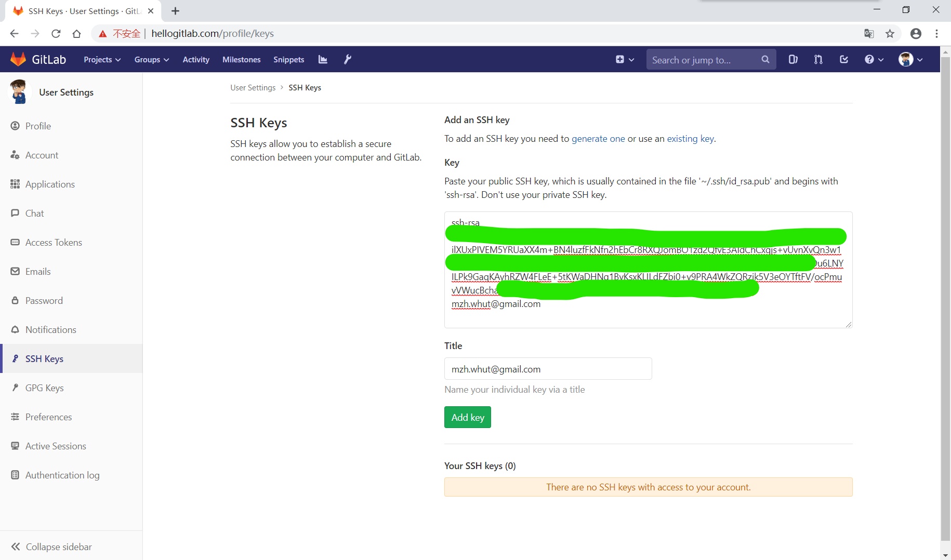
Task: Open the issues icon in the navbar
Action: 793,60
